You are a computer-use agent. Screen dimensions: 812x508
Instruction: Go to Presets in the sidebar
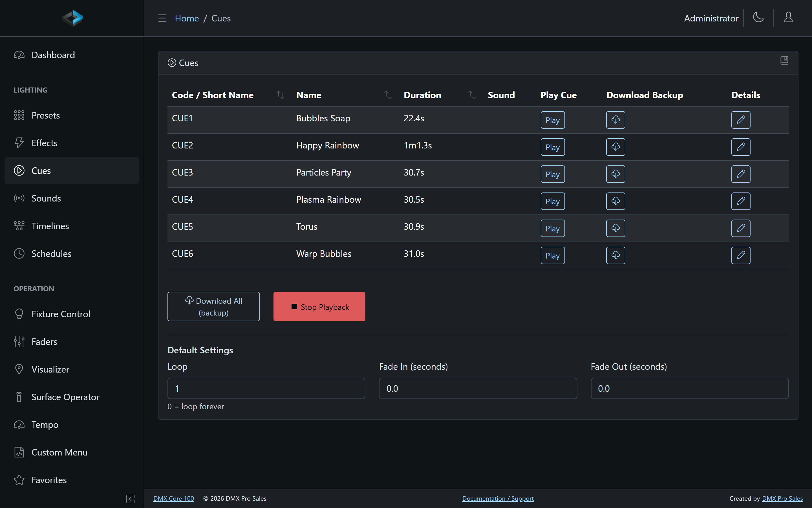click(x=72, y=115)
